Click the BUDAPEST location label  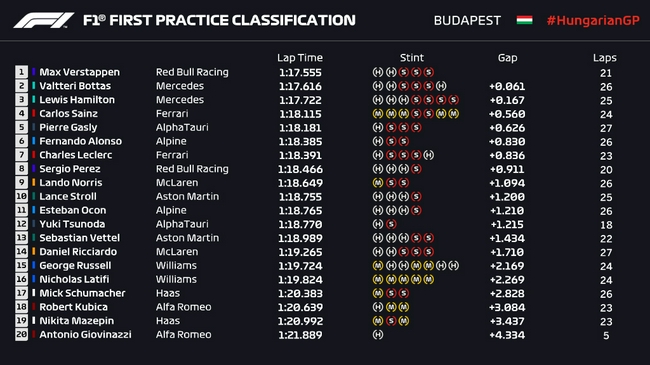tap(467, 20)
